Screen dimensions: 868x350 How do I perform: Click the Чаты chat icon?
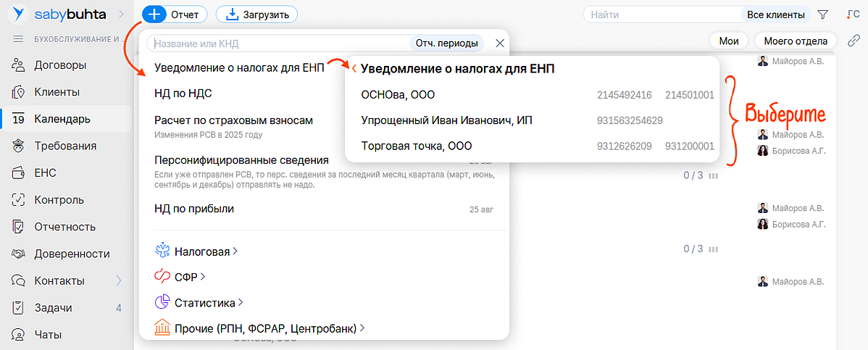tap(19, 335)
